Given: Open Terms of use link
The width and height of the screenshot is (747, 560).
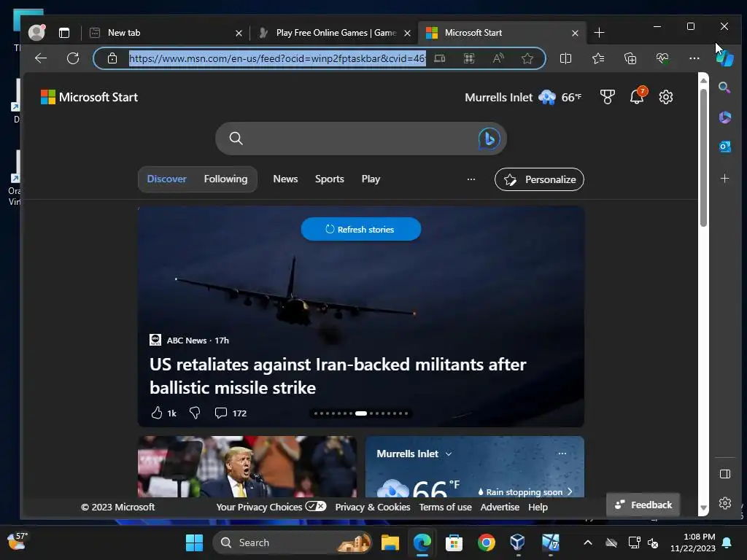Looking at the screenshot, I should coord(445,507).
